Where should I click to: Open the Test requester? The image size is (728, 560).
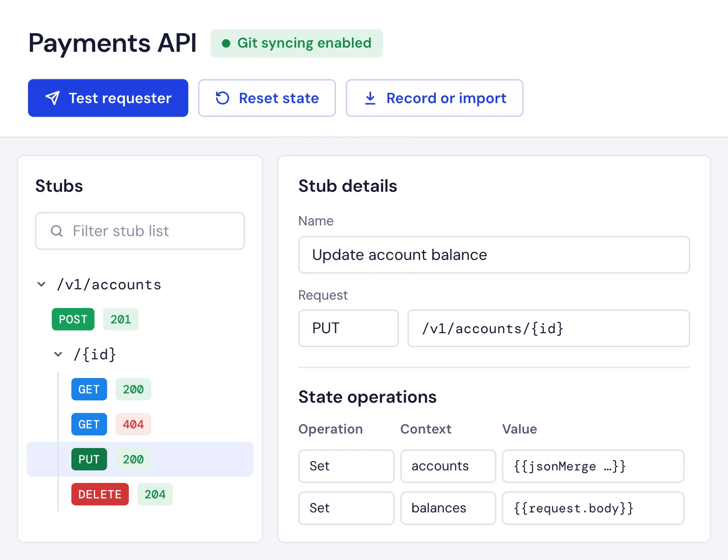(x=108, y=98)
